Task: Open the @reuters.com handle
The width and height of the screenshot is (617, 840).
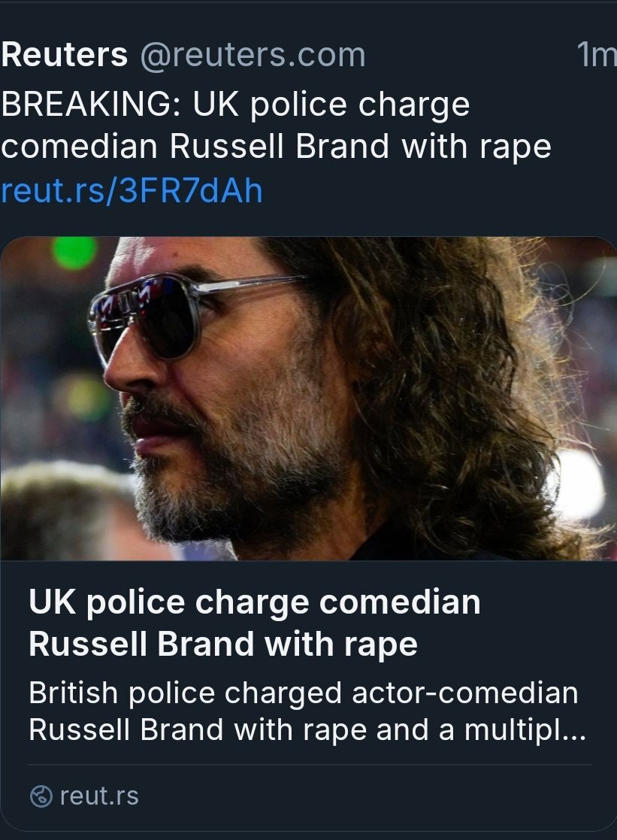Action: [x=253, y=56]
